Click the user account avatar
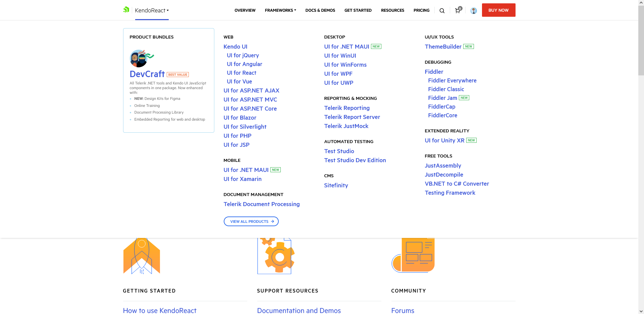This screenshot has height=314, width=644. click(x=473, y=11)
